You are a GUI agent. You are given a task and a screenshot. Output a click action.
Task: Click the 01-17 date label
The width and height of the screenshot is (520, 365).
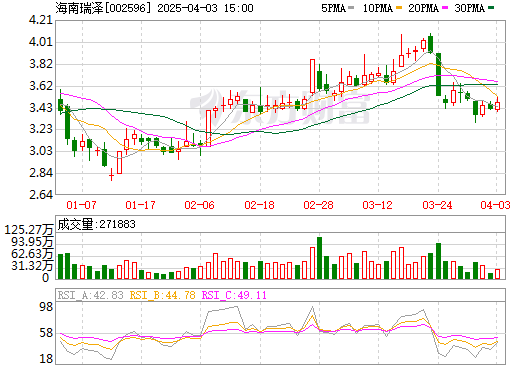(140, 205)
